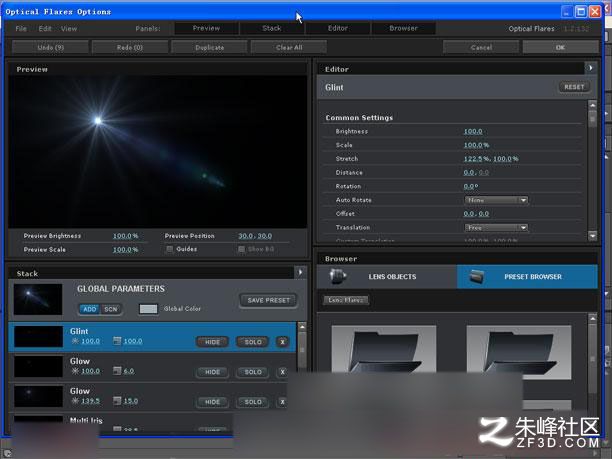The width and height of the screenshot is (612, 459).
Task: Select the ADD blend mode toggle
Action: 90,309
